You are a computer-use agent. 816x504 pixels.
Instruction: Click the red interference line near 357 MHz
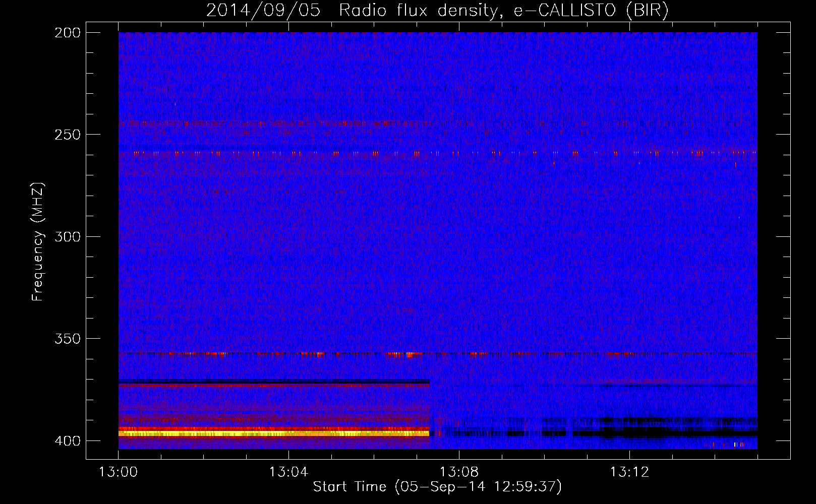(438, 354)
